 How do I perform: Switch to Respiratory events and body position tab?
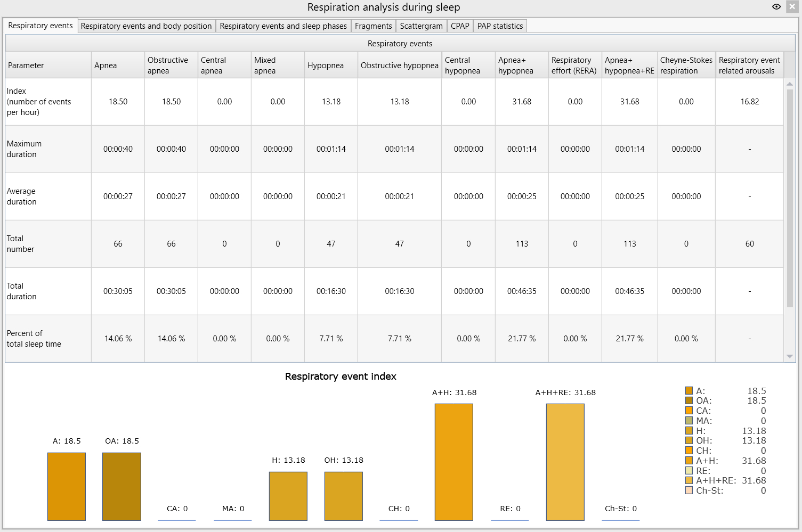(x=146, y=26)
